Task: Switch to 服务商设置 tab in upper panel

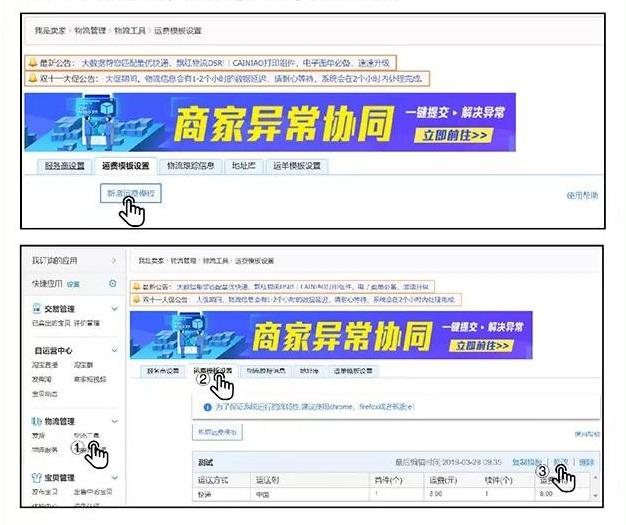Action: pos(63,166)
